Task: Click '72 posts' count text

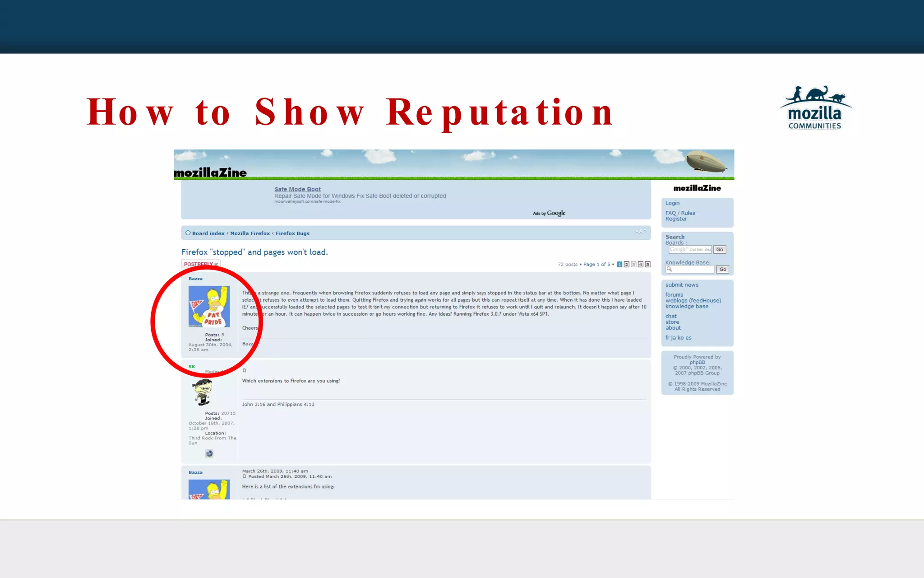Action: coord(568,265)
